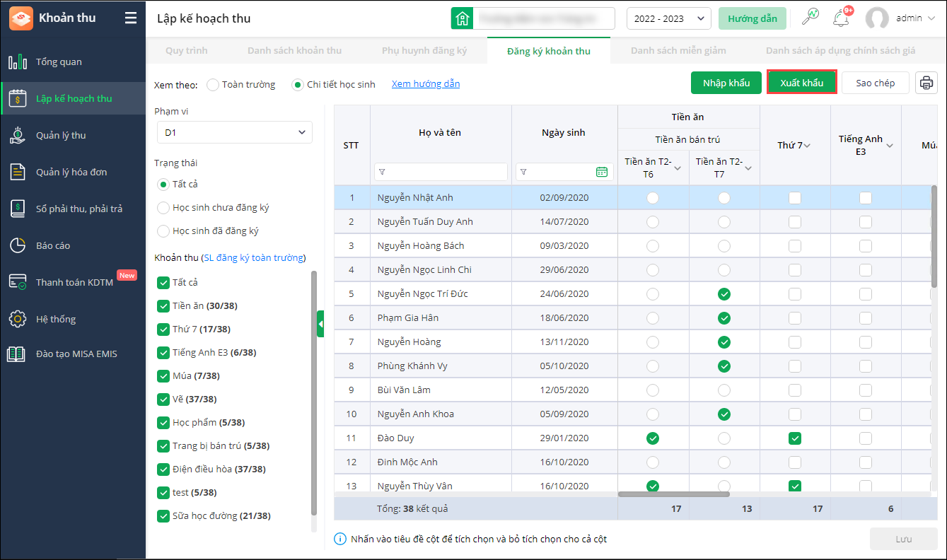This screenshot has height=560, width=947.
Task: Switch to the Danh sách khoản thu tab
Action: (294, 51)
